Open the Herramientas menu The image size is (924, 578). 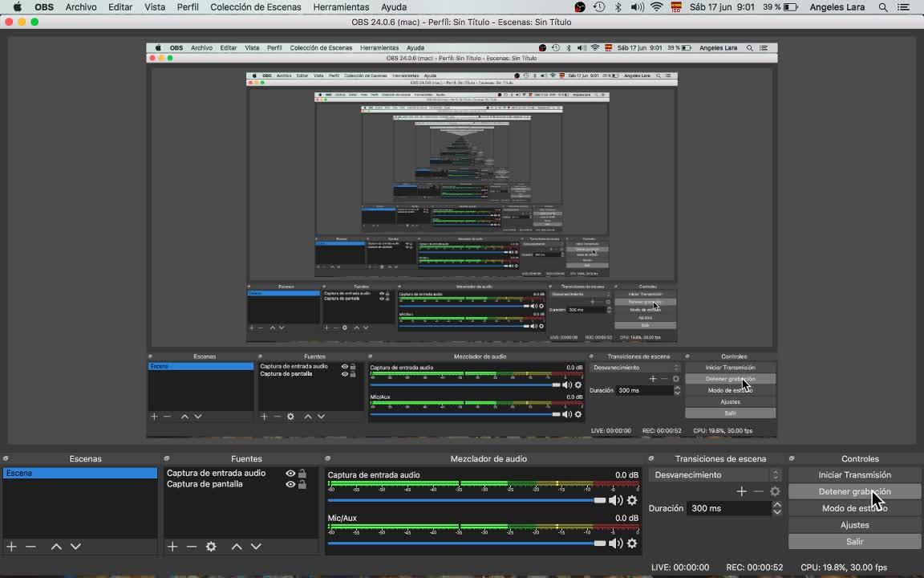point(341,7)
